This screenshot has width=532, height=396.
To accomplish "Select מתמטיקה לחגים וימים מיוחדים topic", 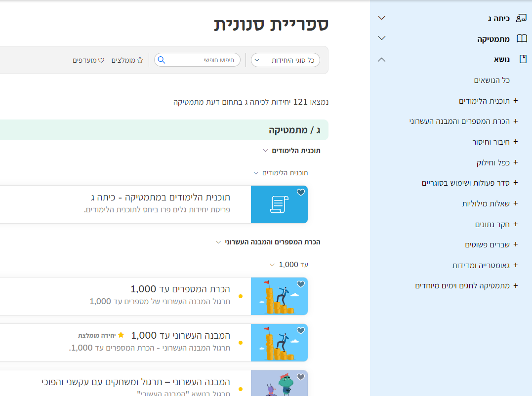I will tap(462, 286).
